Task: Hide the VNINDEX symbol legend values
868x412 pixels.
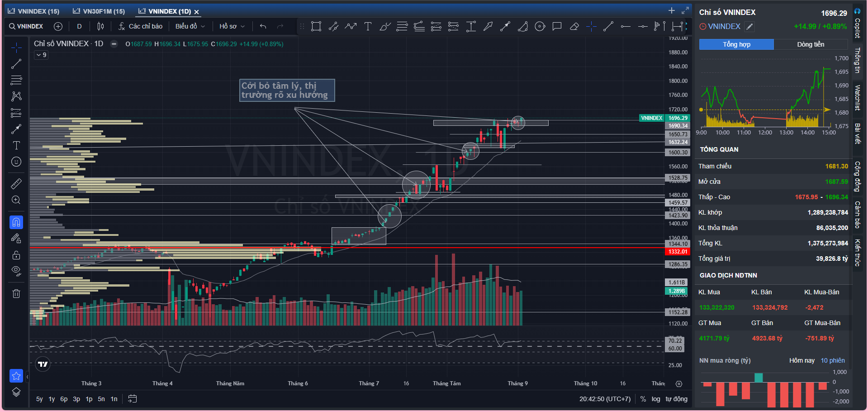Action: pyautogui.click(x=114, y=44)
